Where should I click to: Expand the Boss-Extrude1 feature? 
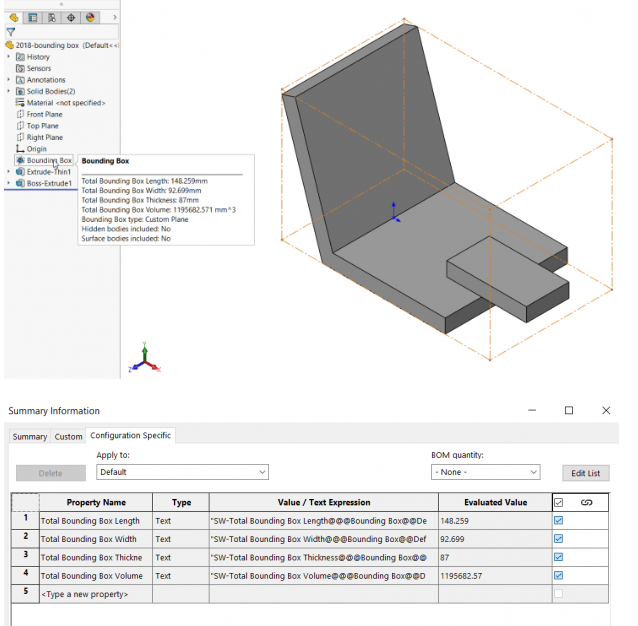(x=9, y=183)
